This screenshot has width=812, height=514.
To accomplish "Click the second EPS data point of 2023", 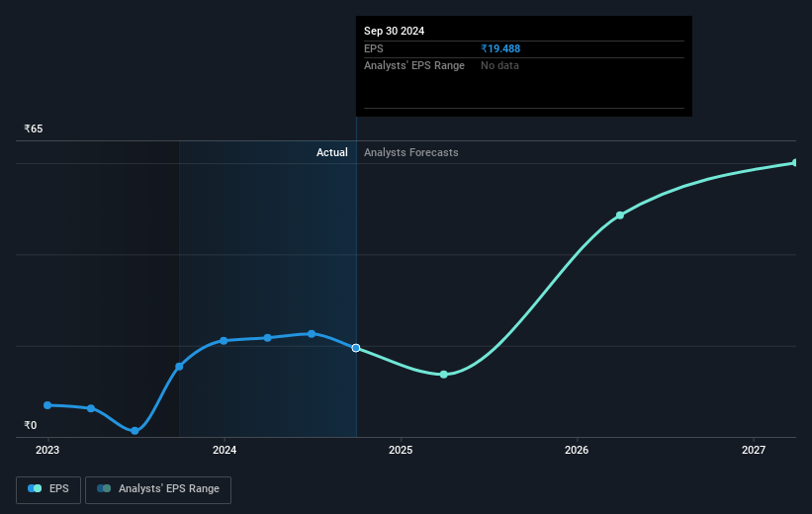I will (91, 408).
